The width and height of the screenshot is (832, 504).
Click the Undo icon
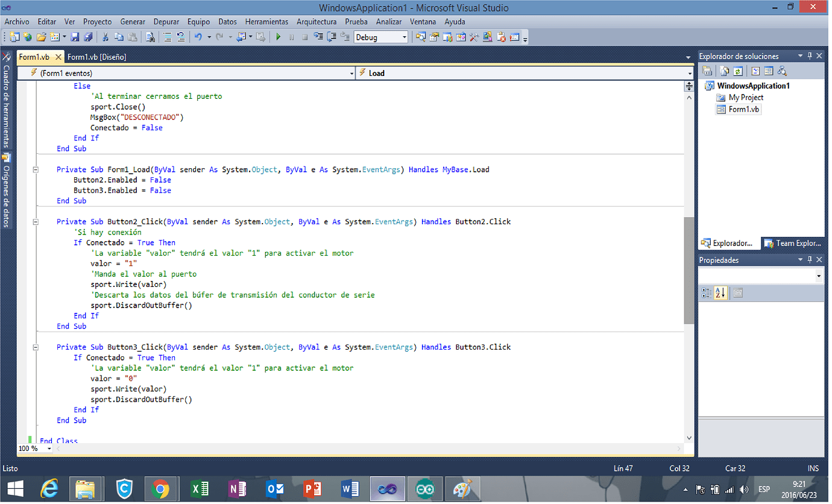[x=199, y=37]
